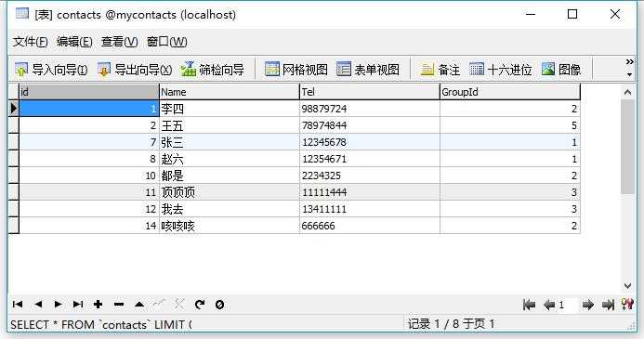
Task: Jump to first page icon
Action: click(529, 305)
